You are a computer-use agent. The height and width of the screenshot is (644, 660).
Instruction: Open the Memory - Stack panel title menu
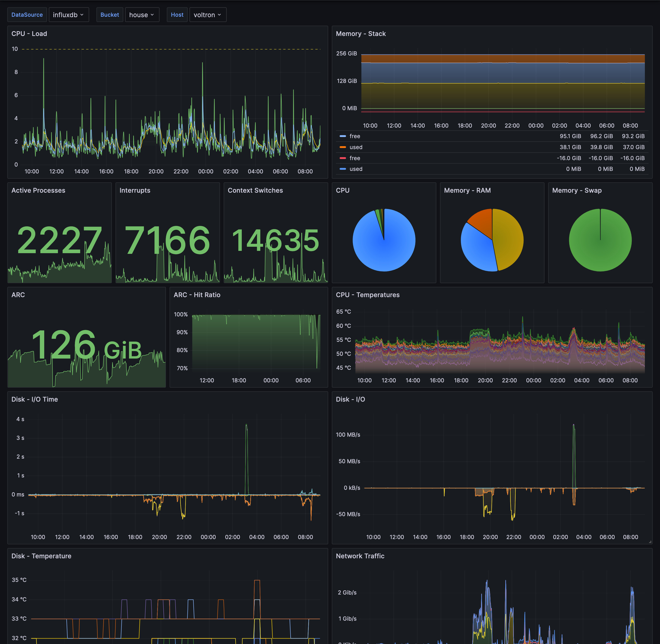(x=361, y=34)
